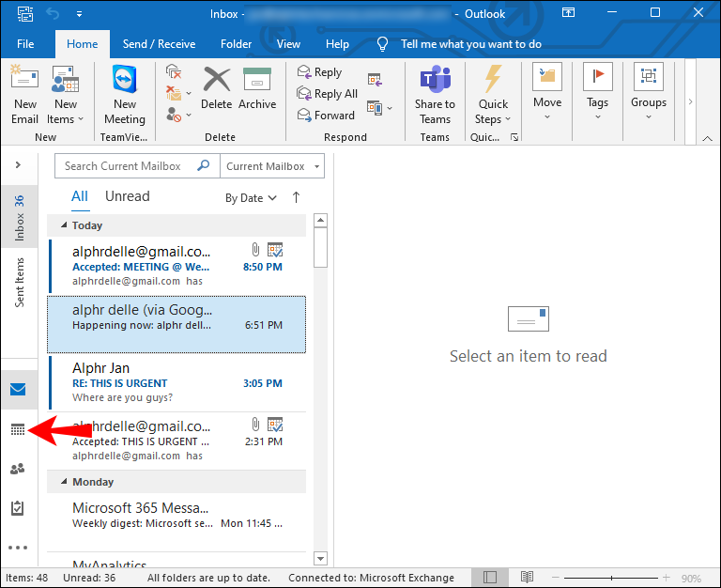Switch to Mail view

coord(18,390)
